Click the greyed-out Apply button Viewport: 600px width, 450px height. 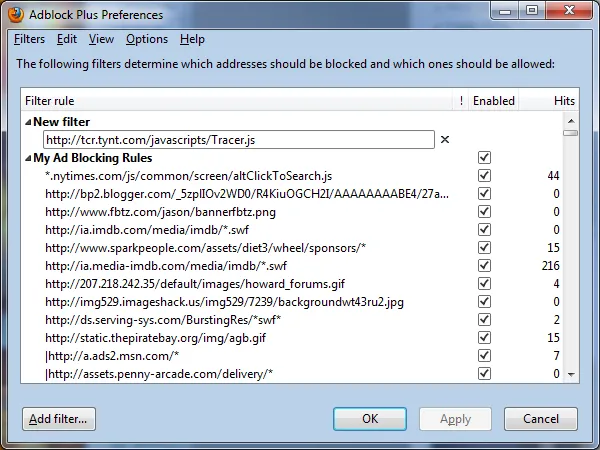point(455,419)
